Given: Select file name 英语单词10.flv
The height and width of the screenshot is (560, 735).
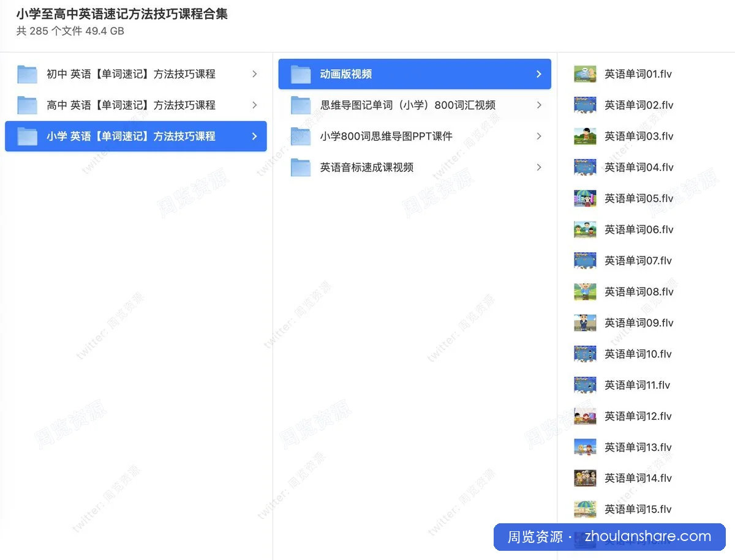Looking at the screenshot, I should pos(638,354).
